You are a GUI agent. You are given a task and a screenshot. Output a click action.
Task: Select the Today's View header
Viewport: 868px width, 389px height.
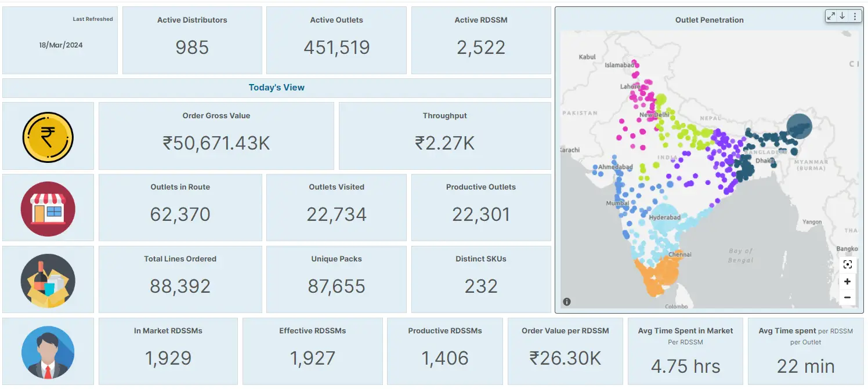(x=277, y=88)
